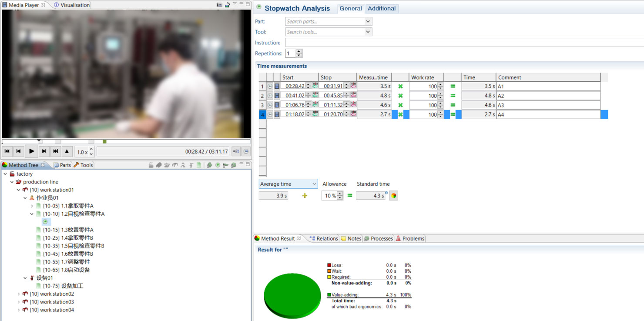Switch to the Additional tab
Image resolution: width=644 pixels, height=321 pixels.
tap(382, 8)
